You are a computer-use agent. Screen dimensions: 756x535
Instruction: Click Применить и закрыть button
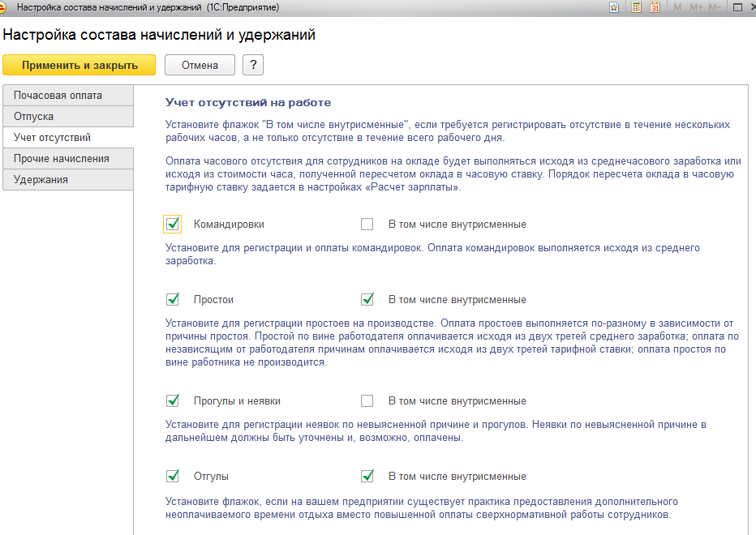coord(79,65)
